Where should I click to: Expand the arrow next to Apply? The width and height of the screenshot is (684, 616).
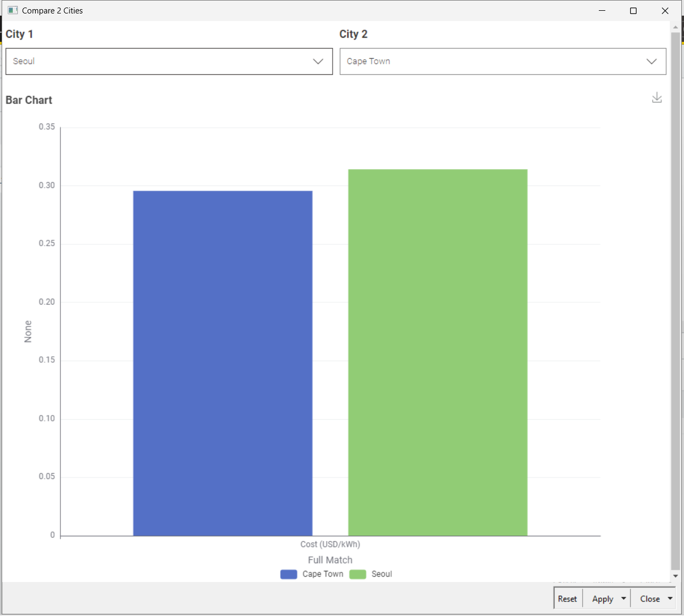624,599
